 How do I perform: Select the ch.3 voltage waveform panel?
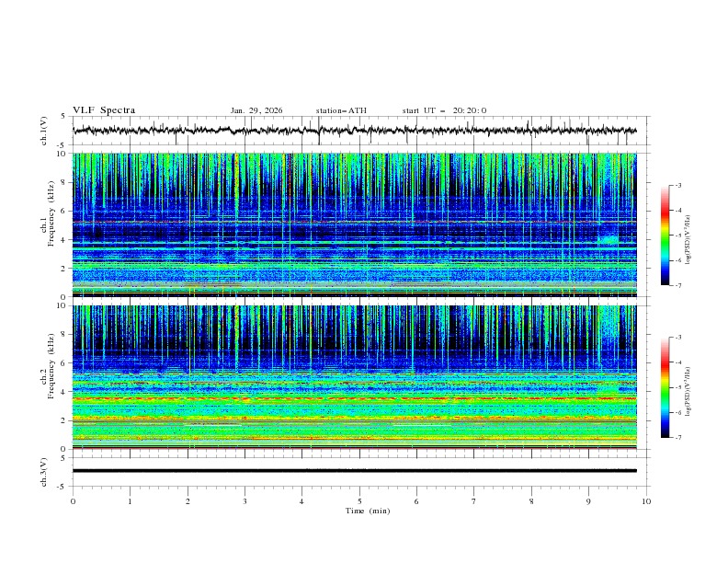pyautogui.click(x=358, y=471)
